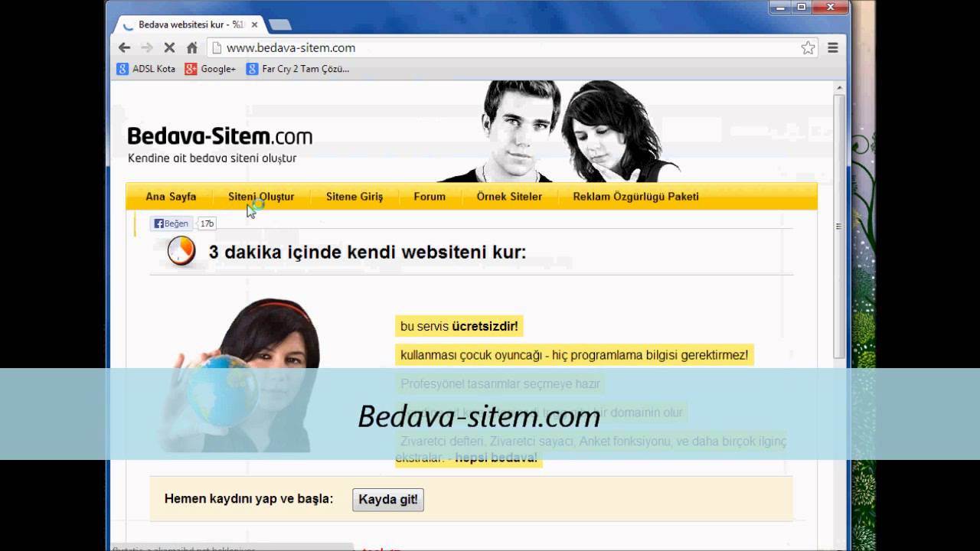
Task: Click the page icon in the address bar
Action: [217, 47]
